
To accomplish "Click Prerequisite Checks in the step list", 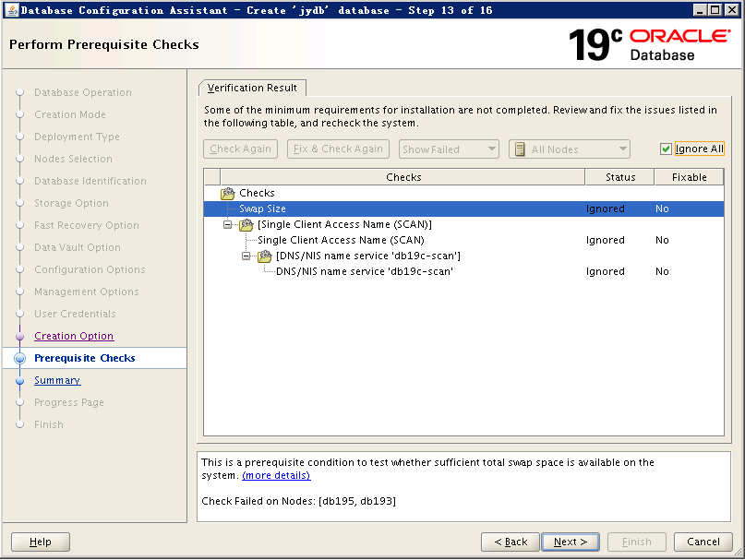I will point(85,359).
